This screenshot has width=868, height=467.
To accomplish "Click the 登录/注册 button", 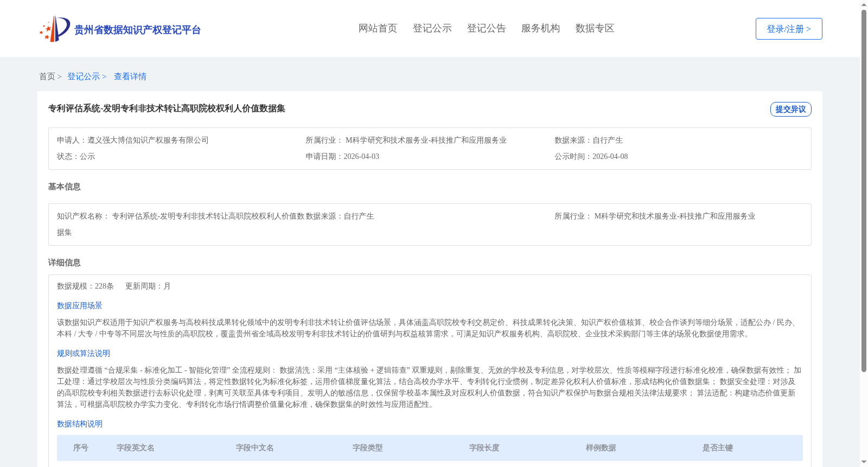I will [789, 29].
